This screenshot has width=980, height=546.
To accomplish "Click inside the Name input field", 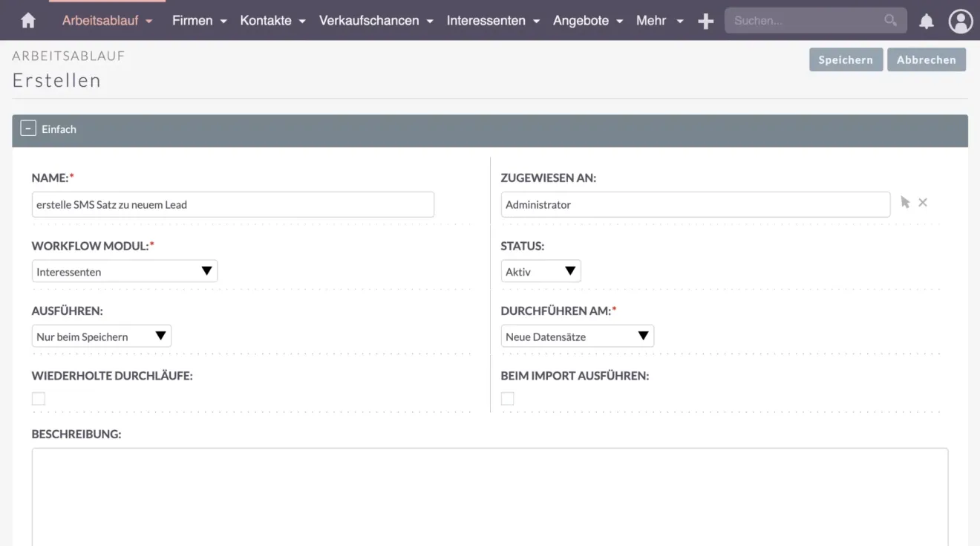I will click(232, 204).
